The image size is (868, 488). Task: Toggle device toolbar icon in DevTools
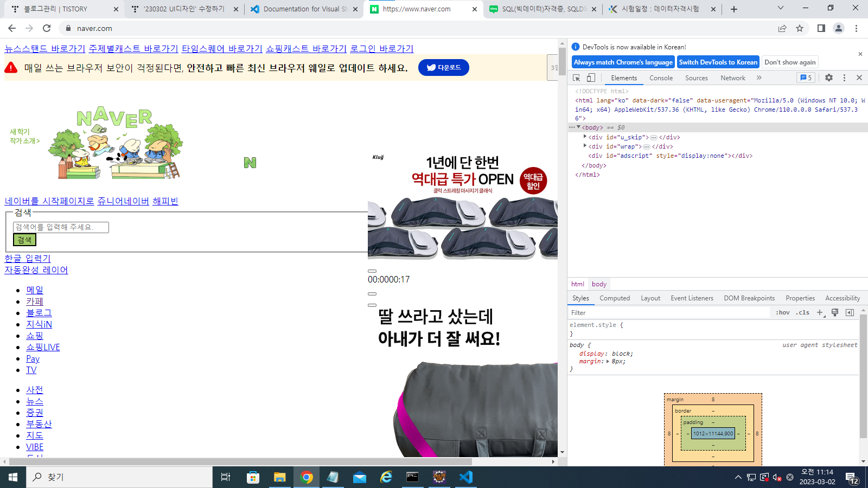(591, 78)
